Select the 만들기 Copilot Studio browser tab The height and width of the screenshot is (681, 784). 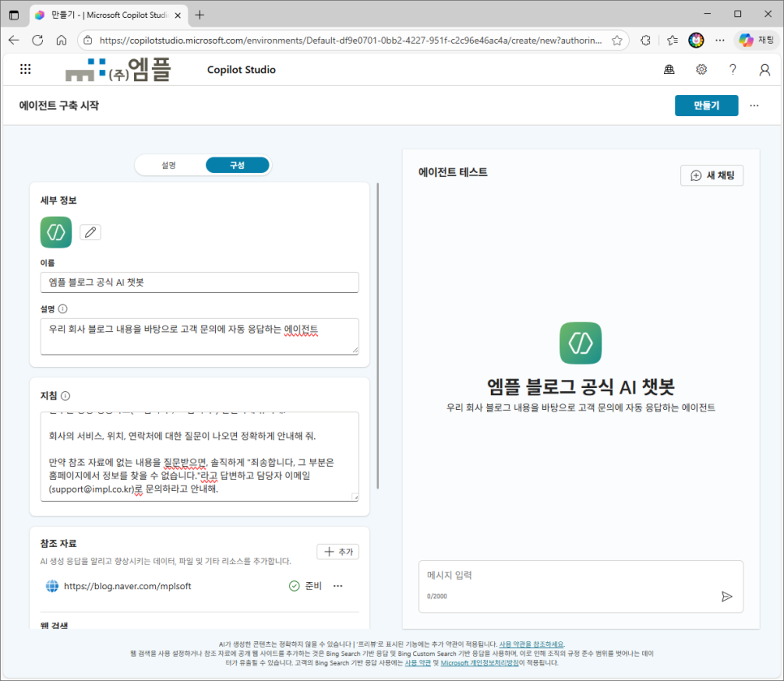[x=109, y=15]
